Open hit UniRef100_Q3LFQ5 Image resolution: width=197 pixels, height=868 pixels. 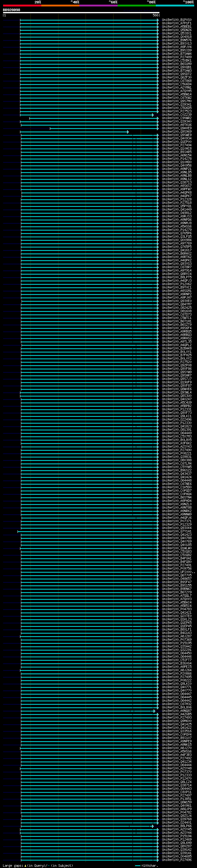(x=176, y=236)
